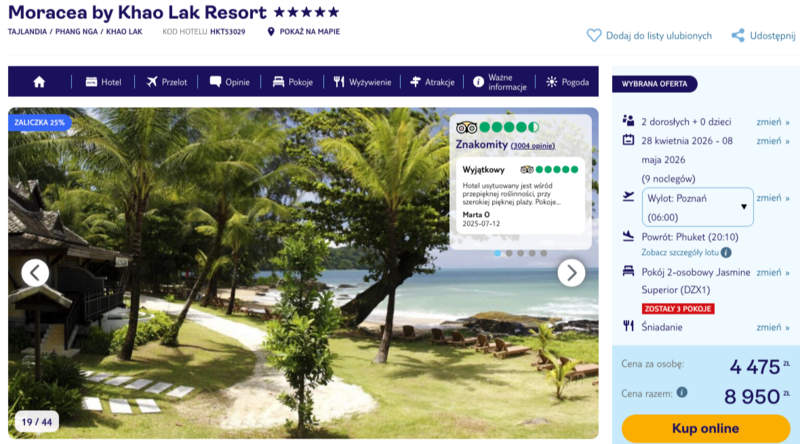Change the Śniadanie meal option
Screen dimensions: 800x444
click(x=773, y=327)
